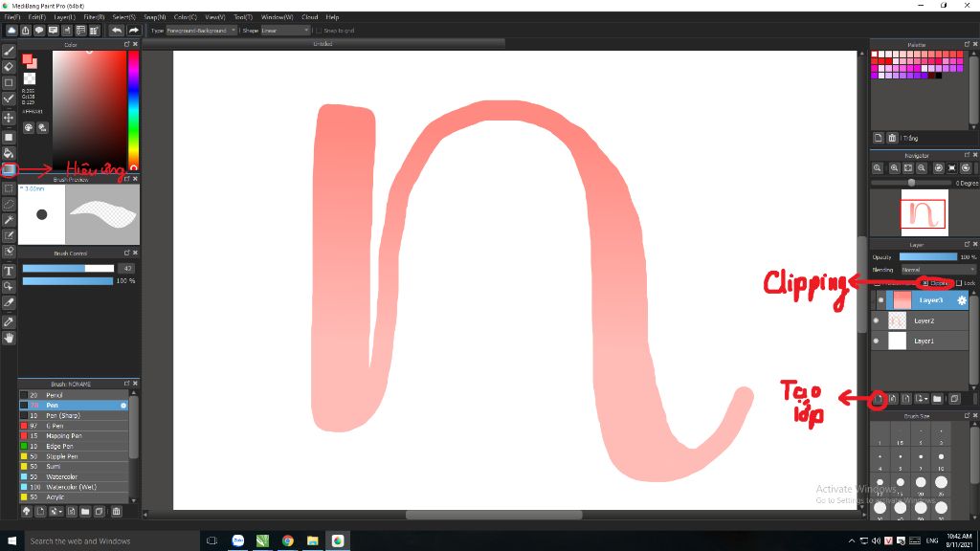
Task: Click the brush size slider bar
Action: [x=68, y=268]
